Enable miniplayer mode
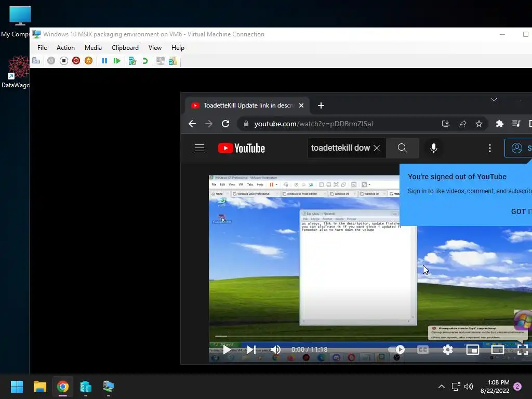Viewport: 532px width, 399px height. [x=473, y=350]
